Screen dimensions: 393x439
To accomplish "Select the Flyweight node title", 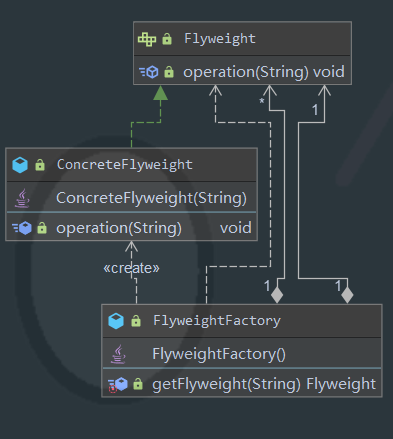I will 220,39.
